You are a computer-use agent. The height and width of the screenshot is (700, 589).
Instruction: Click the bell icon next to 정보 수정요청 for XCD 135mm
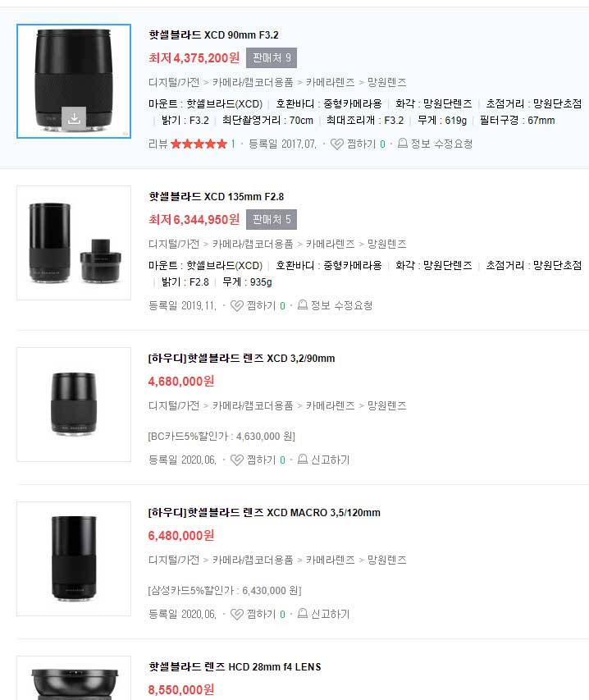tap(303, 305)
